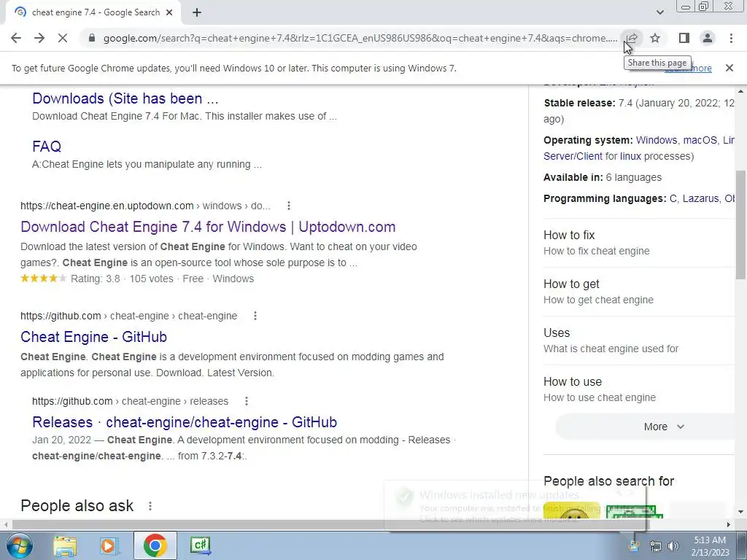Click the Lazarus programming language link

coord(700,198)
